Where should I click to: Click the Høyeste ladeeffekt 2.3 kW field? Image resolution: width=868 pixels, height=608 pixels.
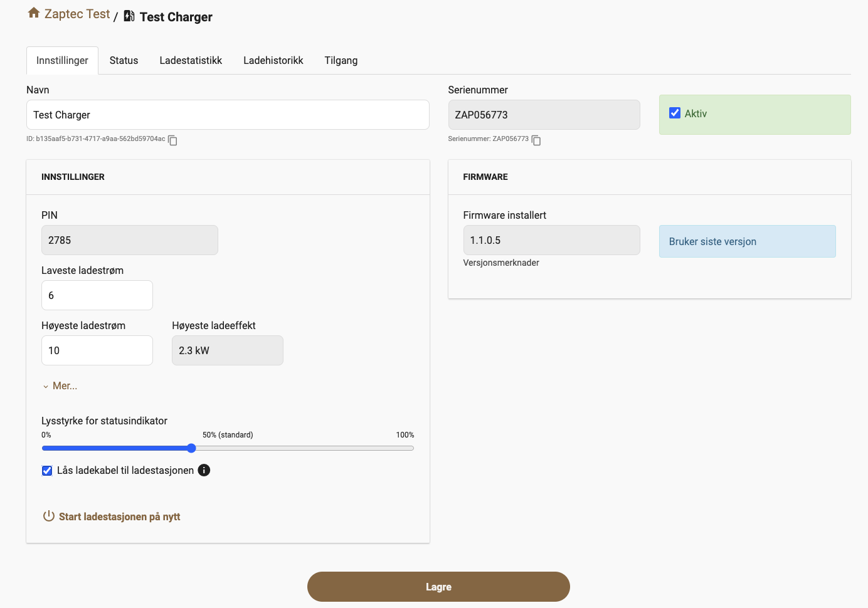pyautogui.click(x=228, y=350)
